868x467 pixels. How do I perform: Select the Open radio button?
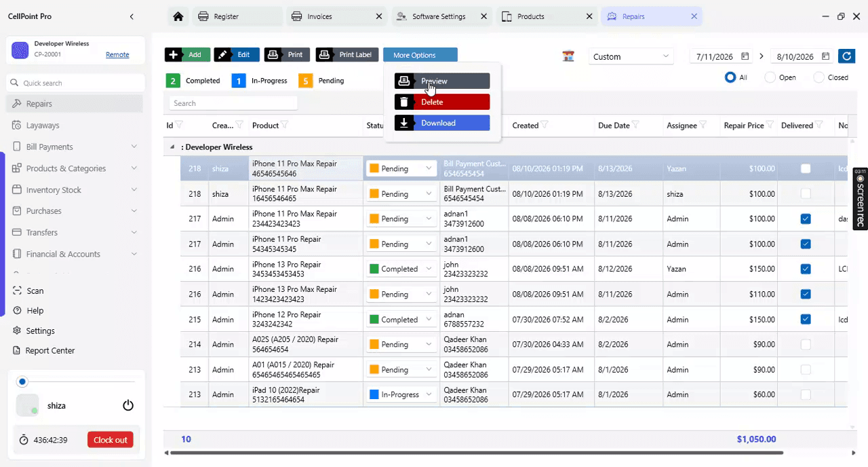pos(770,77)
